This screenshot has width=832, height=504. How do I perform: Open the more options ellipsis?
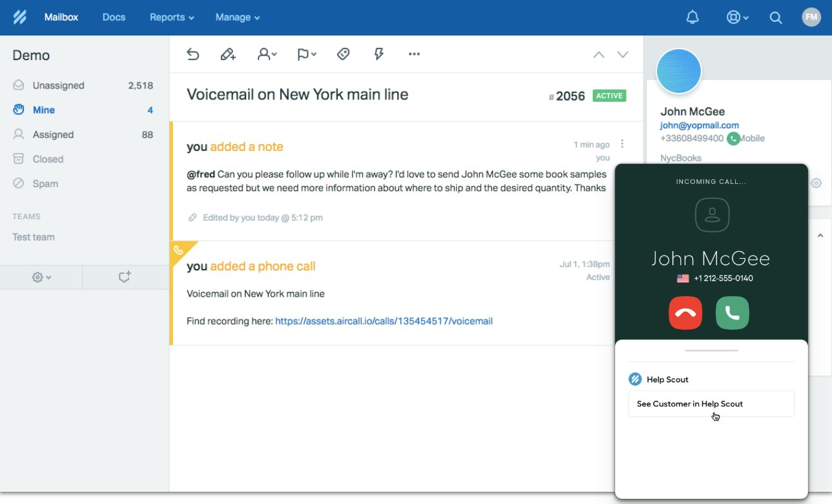pos(415,54)
